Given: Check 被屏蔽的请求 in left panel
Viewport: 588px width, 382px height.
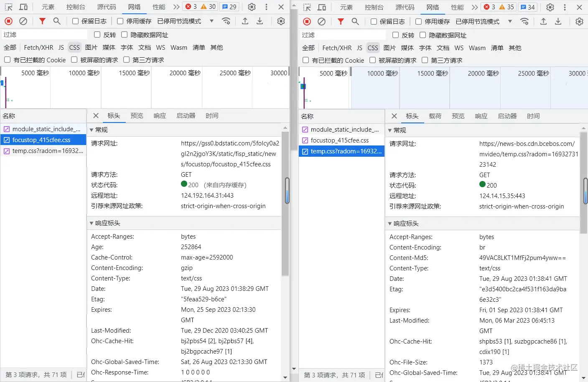Looking at the screenshot, I should (74, 60).
